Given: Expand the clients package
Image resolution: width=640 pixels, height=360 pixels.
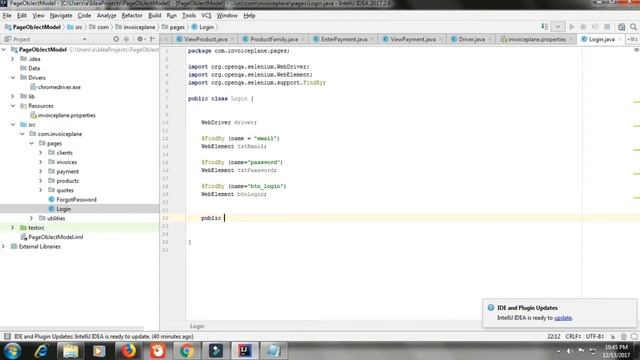Looking at the screenshot, I should click(x=41, y=153).
